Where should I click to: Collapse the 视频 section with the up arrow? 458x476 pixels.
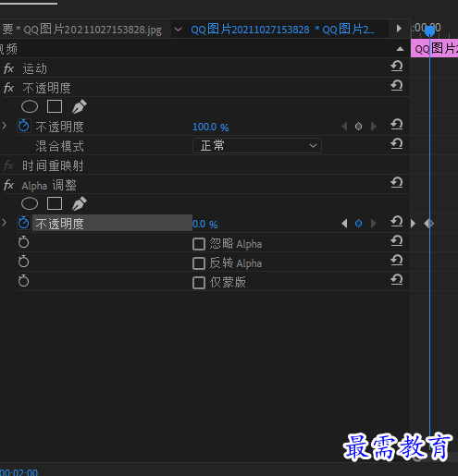pos(400,49)
